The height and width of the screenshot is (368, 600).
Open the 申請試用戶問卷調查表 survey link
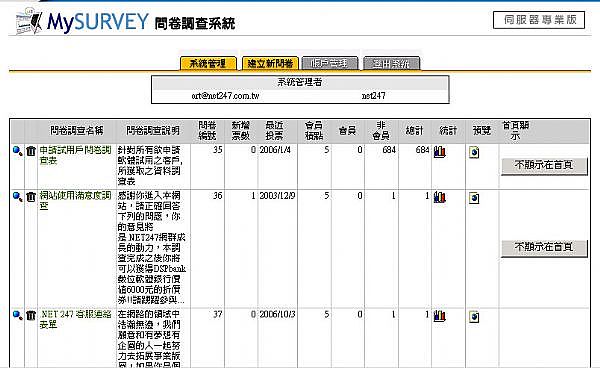click(75, 155)
